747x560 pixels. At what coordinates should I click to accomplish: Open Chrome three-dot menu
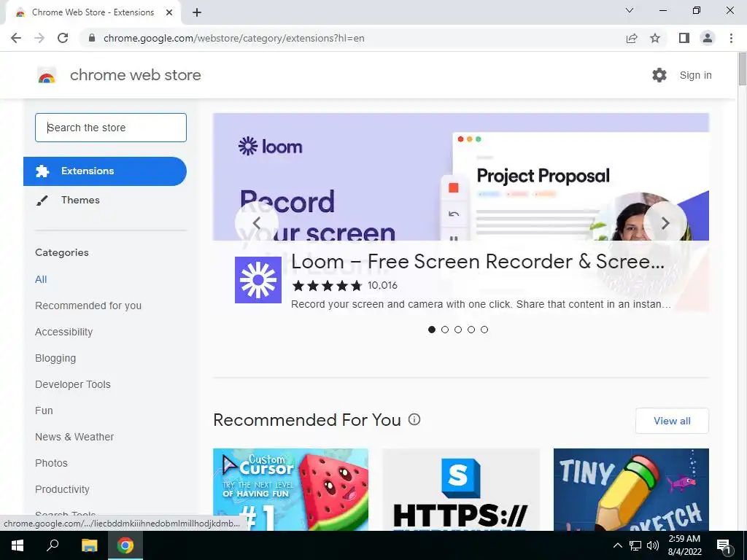[x=731, y=38]
